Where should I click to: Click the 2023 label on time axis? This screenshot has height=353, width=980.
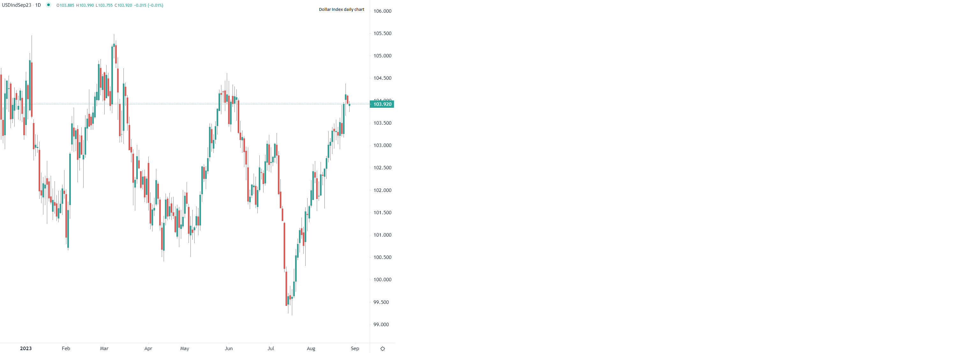coord(26,349)
